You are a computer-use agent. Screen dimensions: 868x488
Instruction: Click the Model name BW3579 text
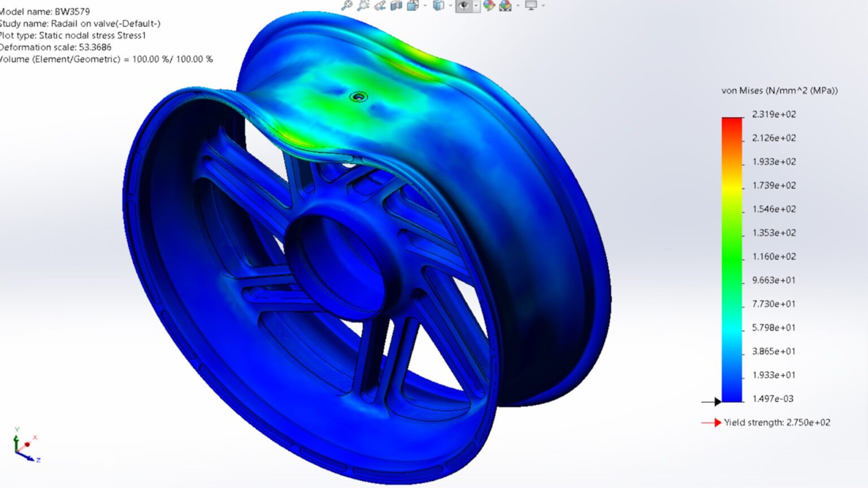[48, 10]
